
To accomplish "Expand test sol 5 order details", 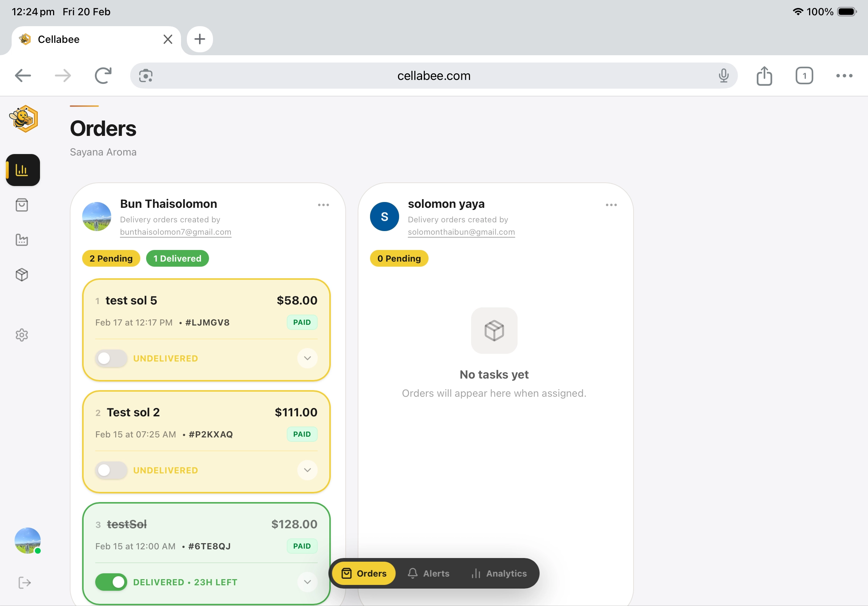I will click(307, 358).
